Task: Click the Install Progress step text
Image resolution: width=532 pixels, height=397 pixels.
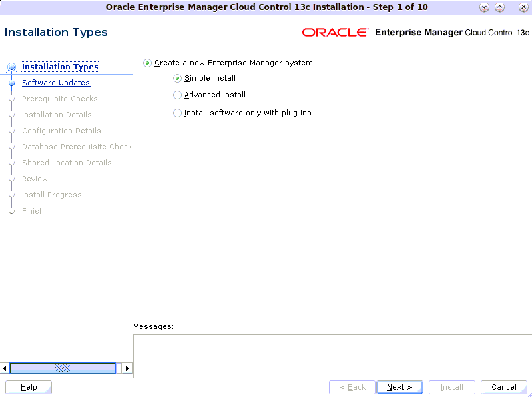Action: [x=52, y=195]
